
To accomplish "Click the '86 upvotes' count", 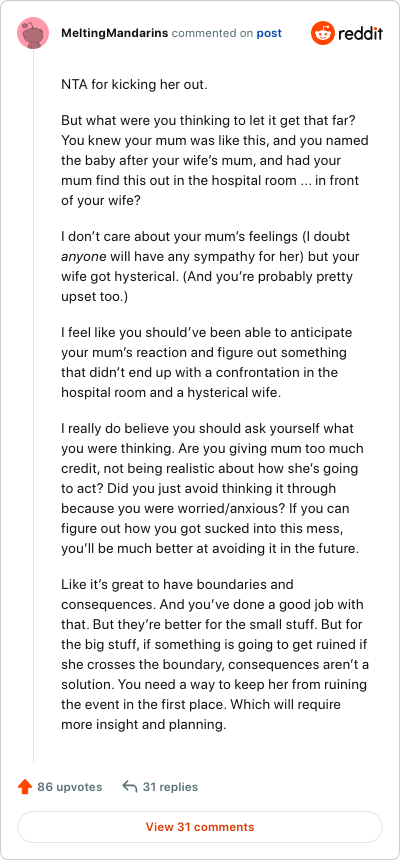I will (x=70, y=787).
